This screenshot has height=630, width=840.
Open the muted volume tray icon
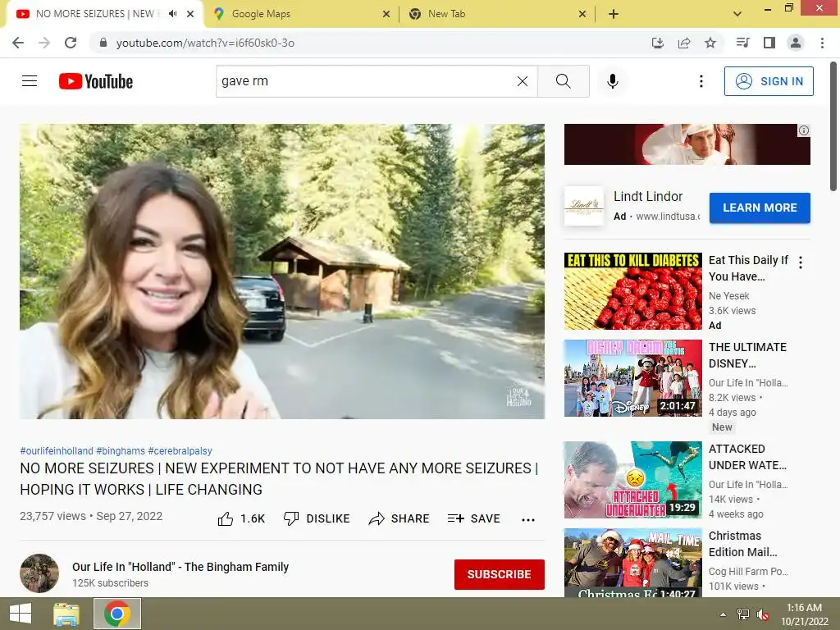763,614
